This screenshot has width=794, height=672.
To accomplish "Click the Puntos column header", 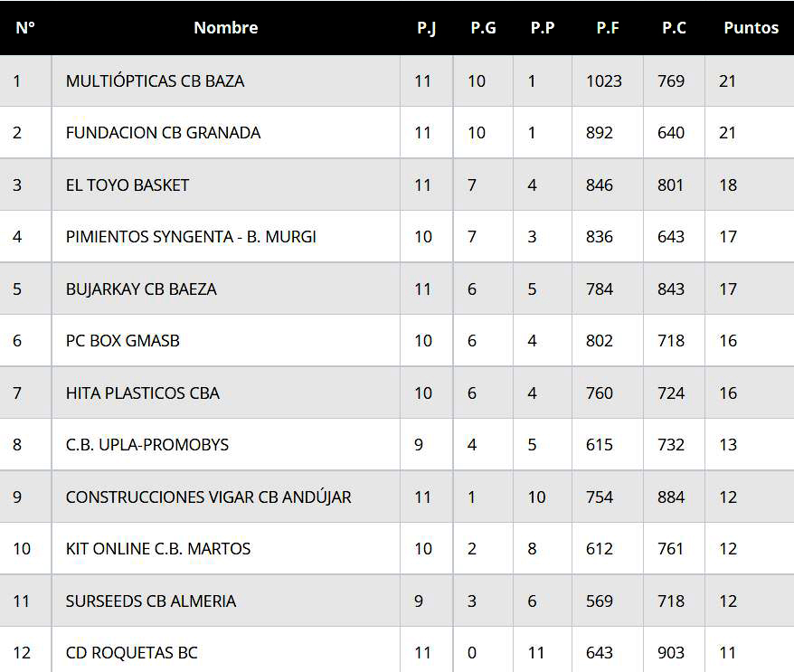I will point(751,28).
